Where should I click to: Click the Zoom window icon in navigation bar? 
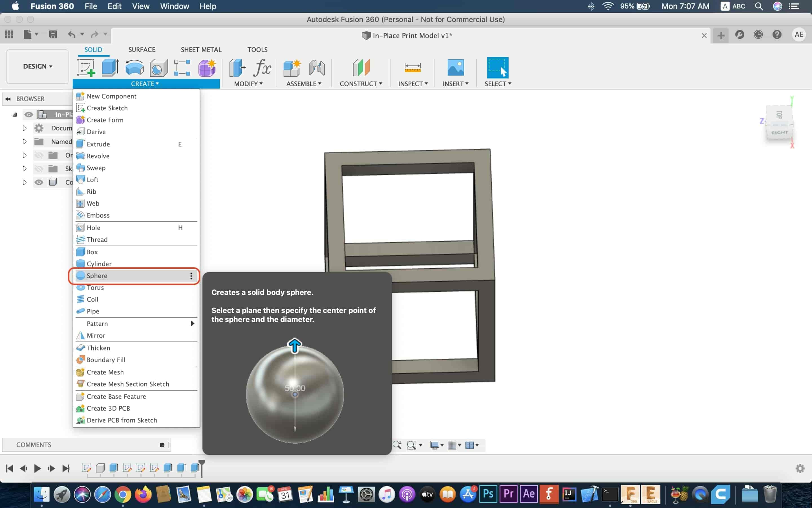click(x=412, y=445)
